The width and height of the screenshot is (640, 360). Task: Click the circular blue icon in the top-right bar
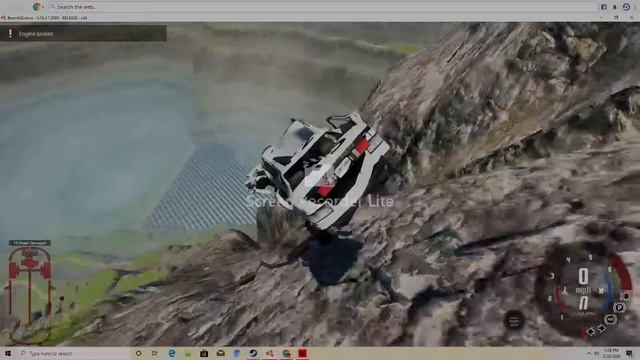tap(626, 7)
